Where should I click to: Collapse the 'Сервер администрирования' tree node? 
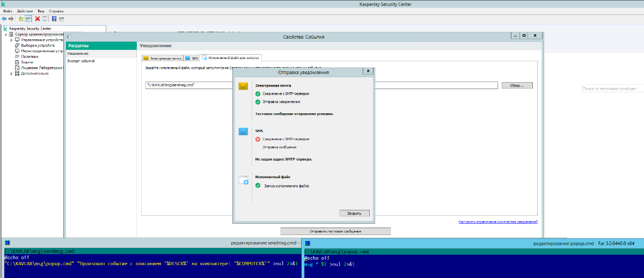pos(5,34)
